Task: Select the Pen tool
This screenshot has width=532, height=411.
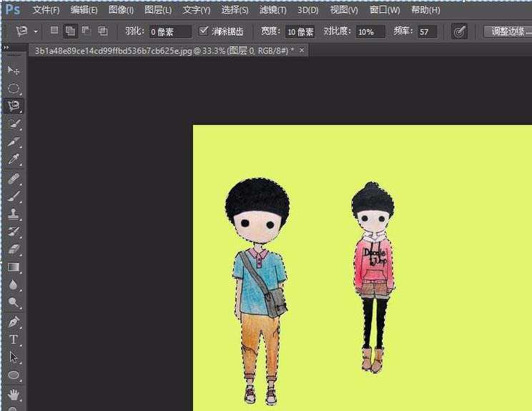Action: [x=14, y=321]
